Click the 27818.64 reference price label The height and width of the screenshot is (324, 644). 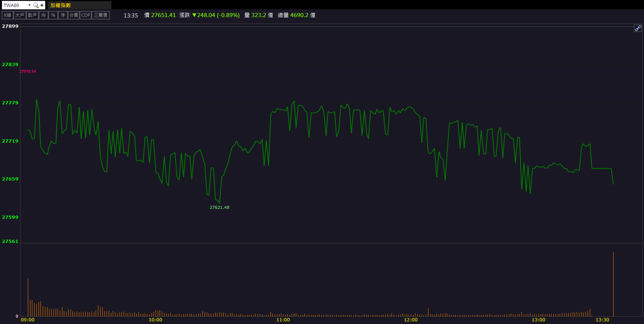click(x=28, y=71)
